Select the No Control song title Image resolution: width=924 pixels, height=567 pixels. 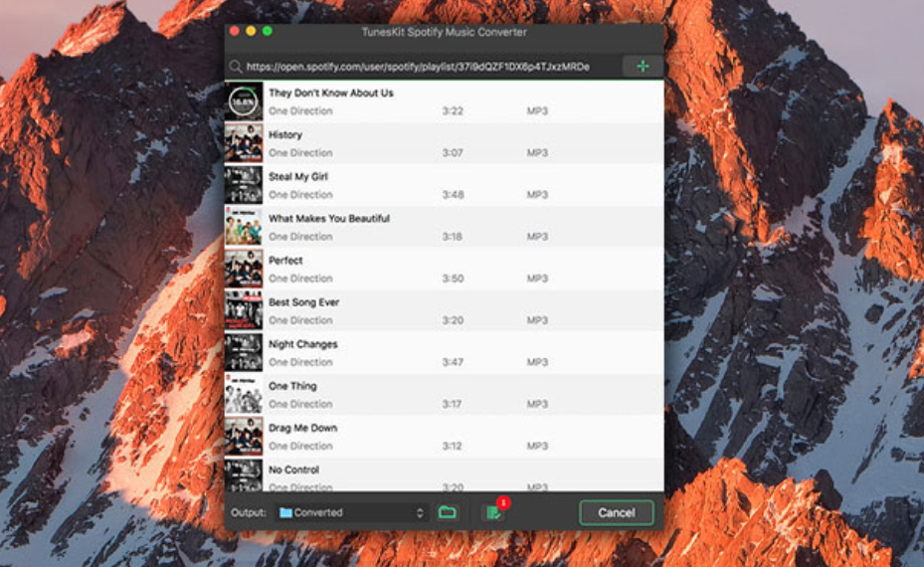pos(293,470)
